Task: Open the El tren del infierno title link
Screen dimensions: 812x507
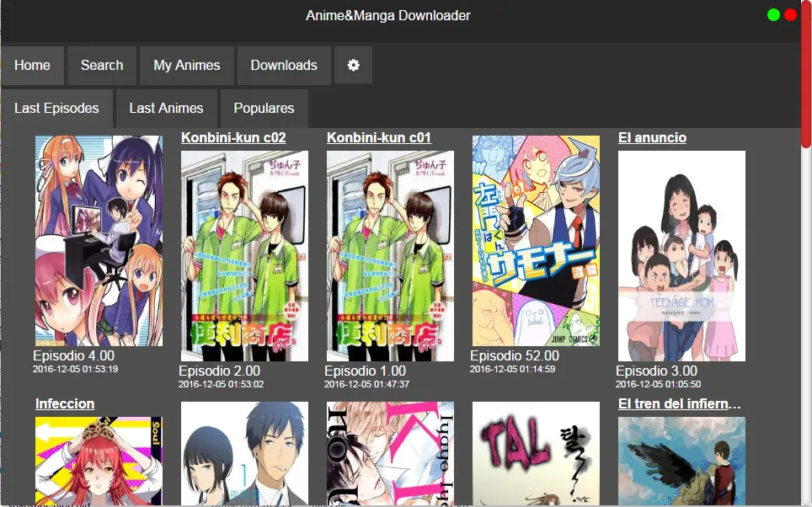Action: [x=680, y=404]
